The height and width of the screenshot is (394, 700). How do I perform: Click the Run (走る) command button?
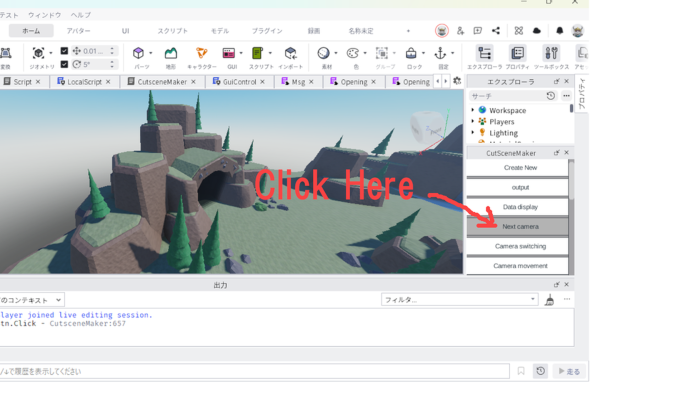pos(569,371)
